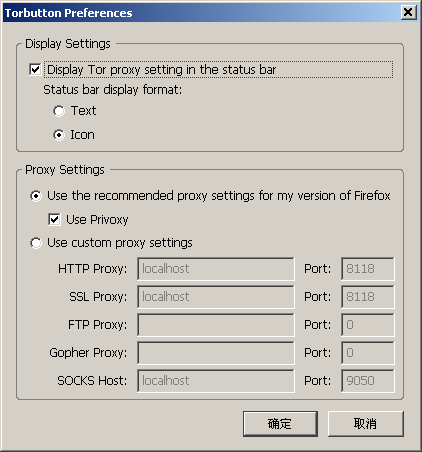Viewport: 422px width, 452px height.
Task: Click the Torbutton Preferences title bar
Action: [201, 13]
